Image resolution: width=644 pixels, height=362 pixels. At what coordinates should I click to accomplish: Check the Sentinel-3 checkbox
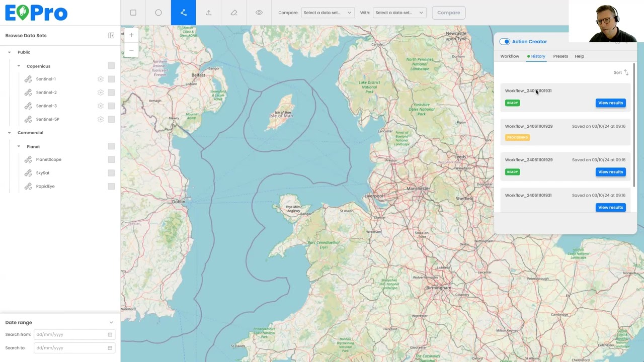pos(111,106)
